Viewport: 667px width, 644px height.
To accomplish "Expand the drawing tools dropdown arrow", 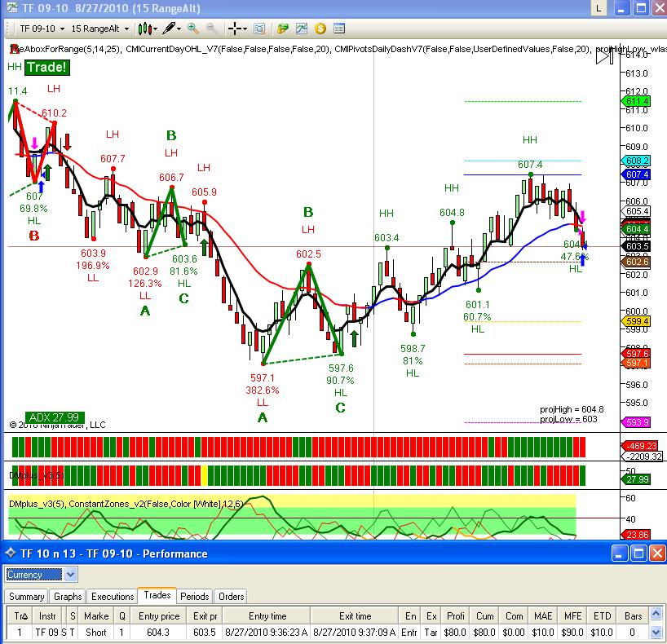I will [179, 29].
